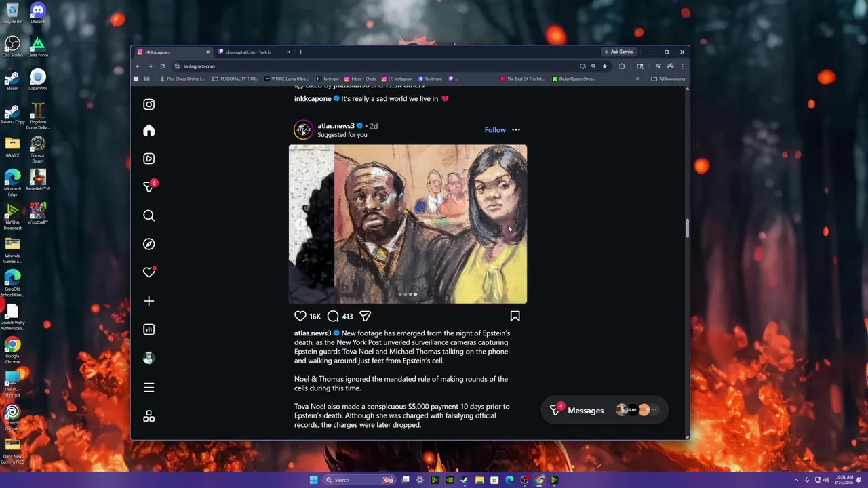Open Restream bookmark
The width and height of the screenshot is (868, 488).
click(x=430, y=79)
